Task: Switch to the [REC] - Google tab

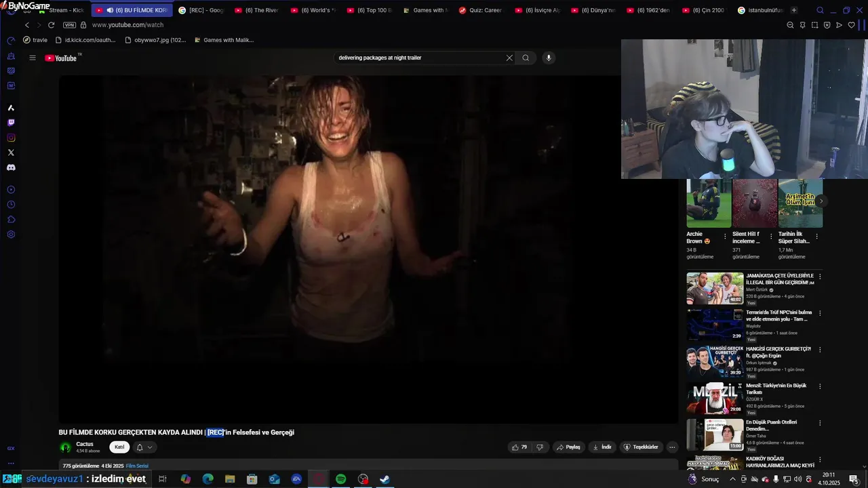Action: point(201,10)
